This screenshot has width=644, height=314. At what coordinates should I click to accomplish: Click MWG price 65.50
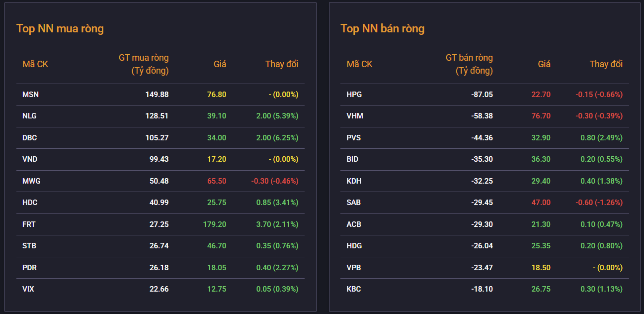click(x=217, y=181)
